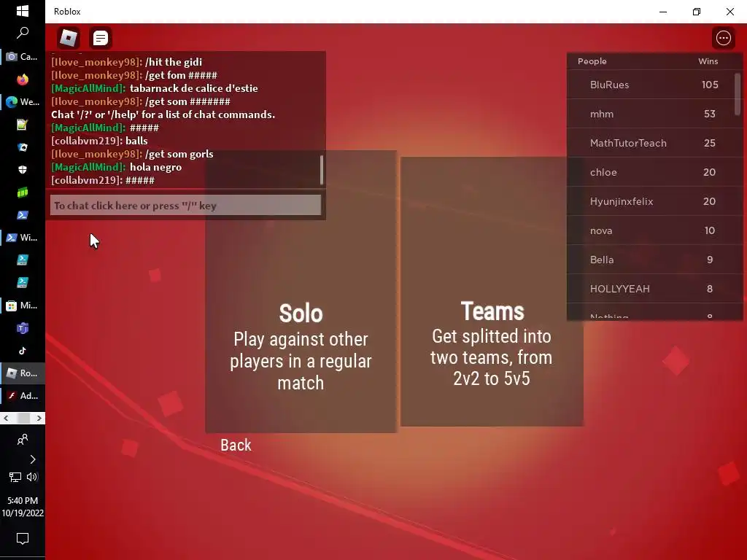747x560 pixels.
Task: Open Microsoft Store in taskbar
Action: [23, 306]
